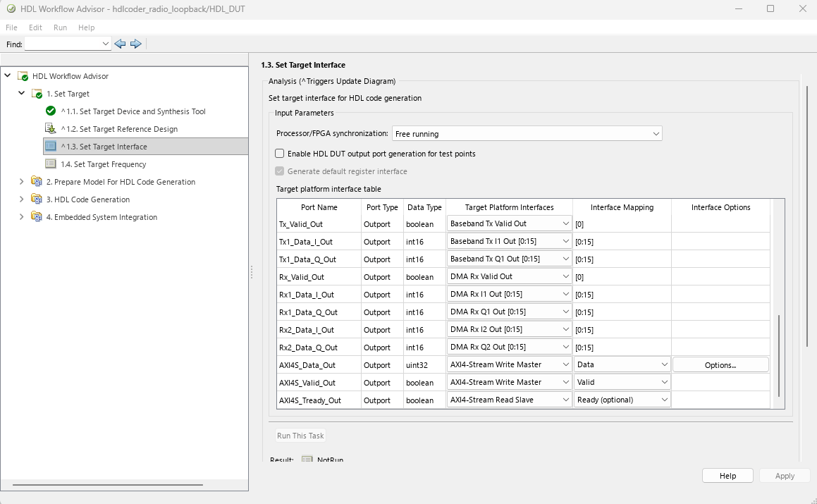Open the Run menu
The image size is (817, 504).
coord(61,27)
